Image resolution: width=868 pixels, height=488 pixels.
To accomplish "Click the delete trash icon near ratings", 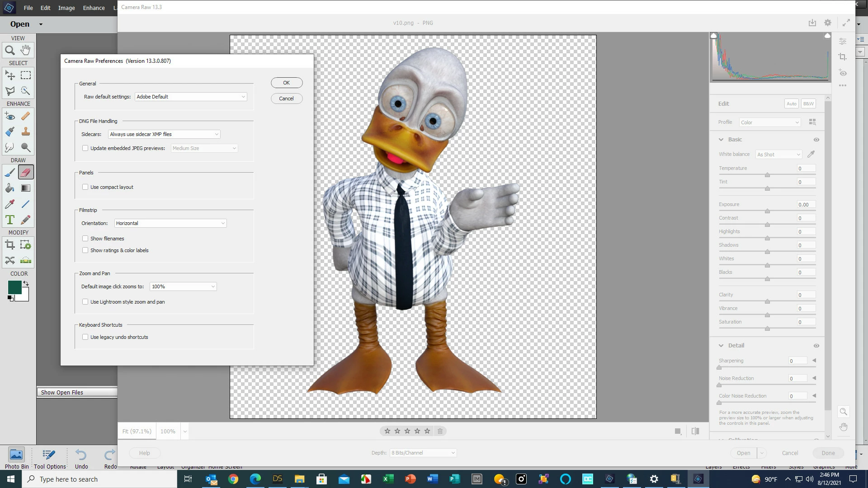I will pyautogui.click(x=440, y=431).
